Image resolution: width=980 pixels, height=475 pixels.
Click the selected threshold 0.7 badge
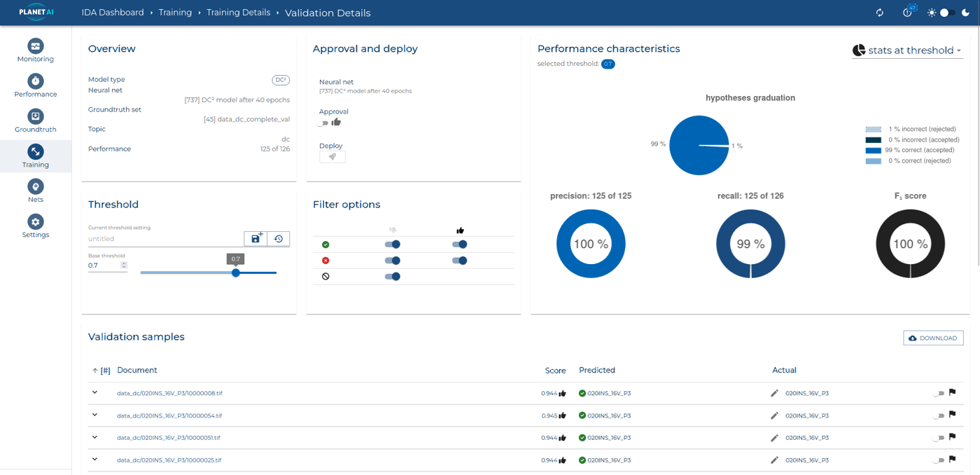coord(608,64)
